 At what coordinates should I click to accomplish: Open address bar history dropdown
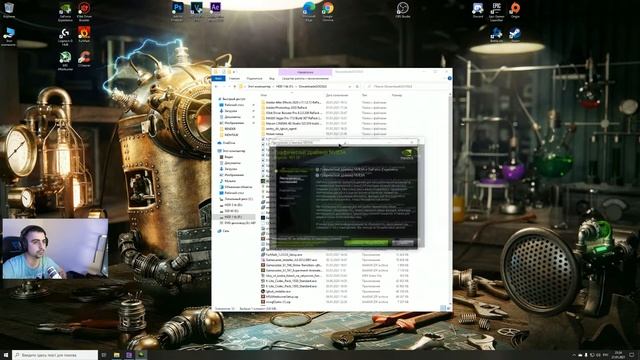pyautogui.click(x=350, y=87)
